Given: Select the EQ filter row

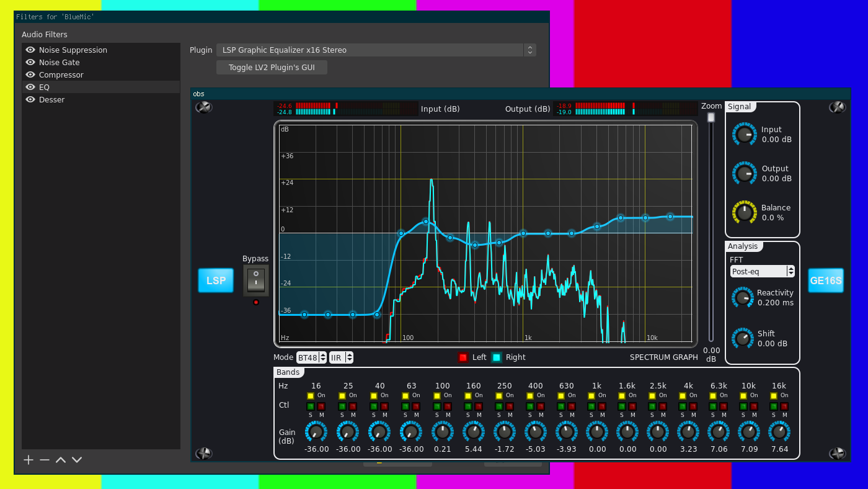Looking at the screenshot, I should [101, 87].
